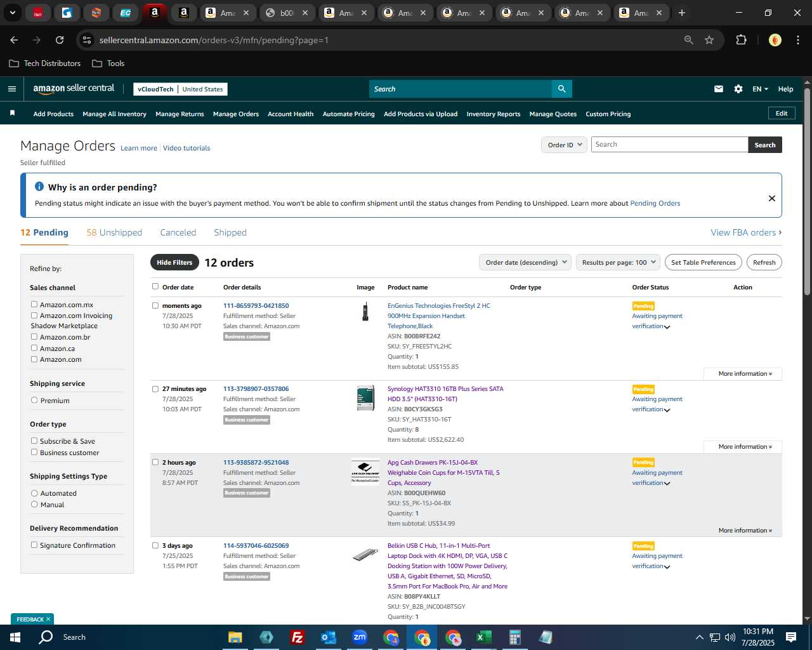The image size is (812, 650).
Task: Open the Windows Start menu
Action: 15,637
